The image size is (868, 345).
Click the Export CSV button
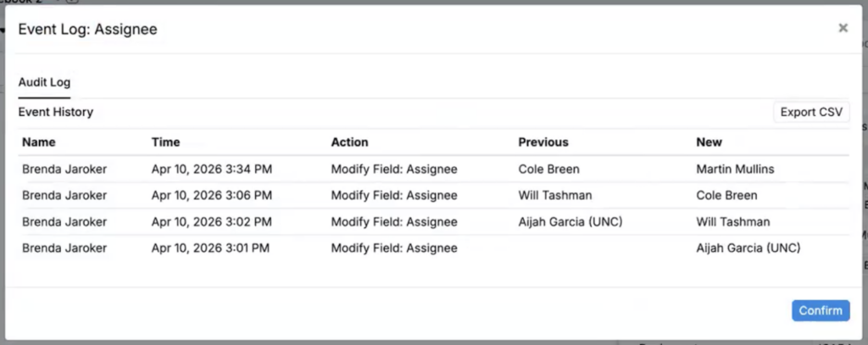click(x=811, y=113)
